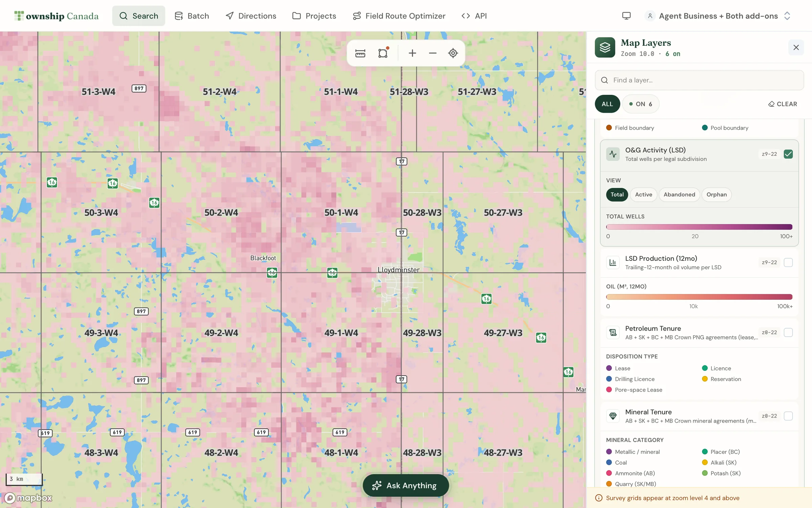Click the Mapbox logo
This screenshot has width=812, height=508.
coord(28,498)
